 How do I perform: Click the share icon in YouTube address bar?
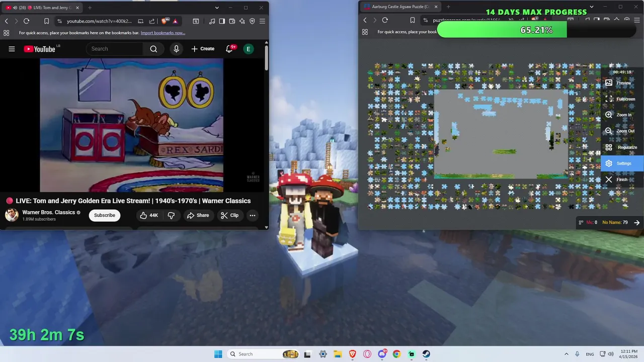tap(152, 21)
